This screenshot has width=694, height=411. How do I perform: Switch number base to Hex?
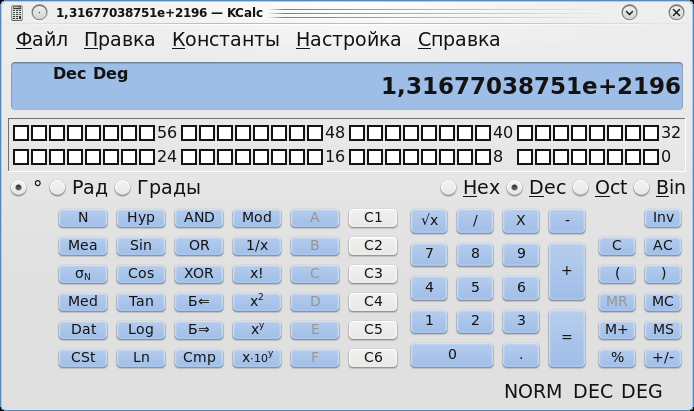point(448,188)
